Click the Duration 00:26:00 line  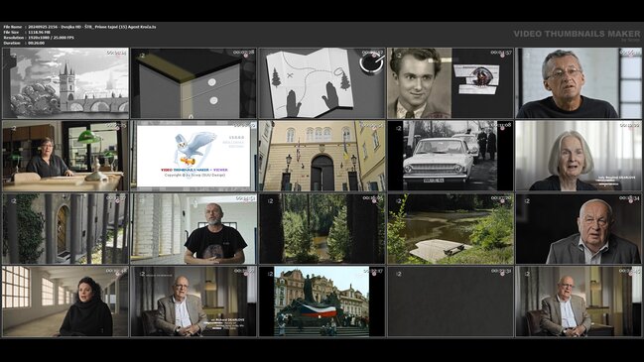24,43
